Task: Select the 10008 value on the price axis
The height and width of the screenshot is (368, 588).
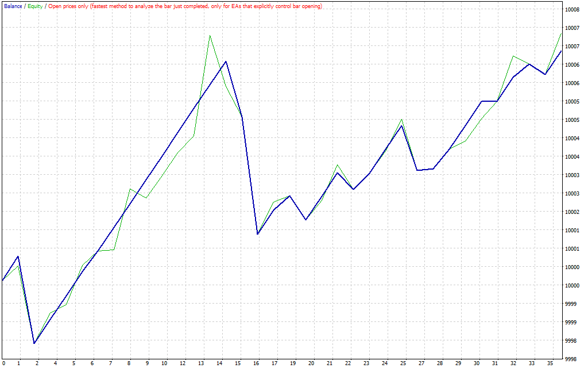Action: (x=571, y=9)
